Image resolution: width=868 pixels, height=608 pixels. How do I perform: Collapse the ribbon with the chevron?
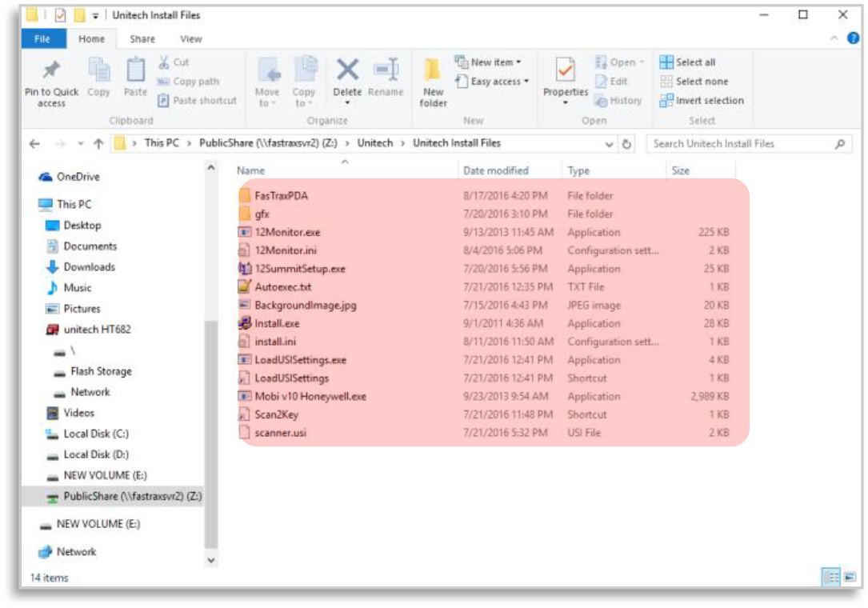834,38
